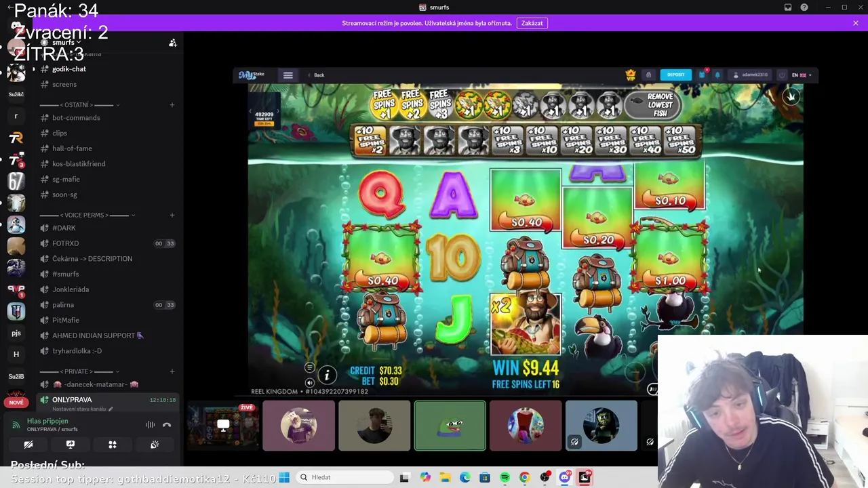Select the live stream thumbnail marked ŽIVĚ

[223, 426]
